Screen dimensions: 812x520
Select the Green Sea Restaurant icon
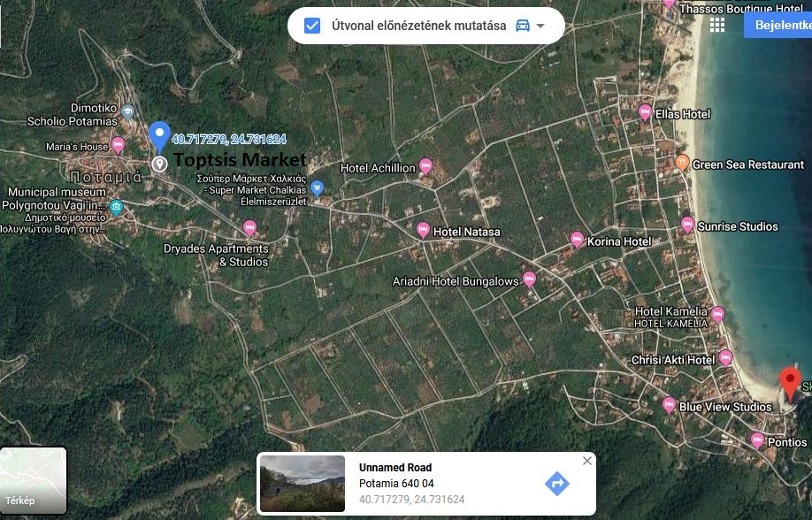pyautogui.click(x=682, y=163)
